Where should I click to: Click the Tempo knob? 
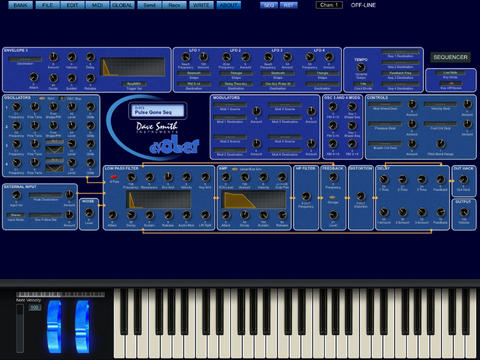(360, 68)
